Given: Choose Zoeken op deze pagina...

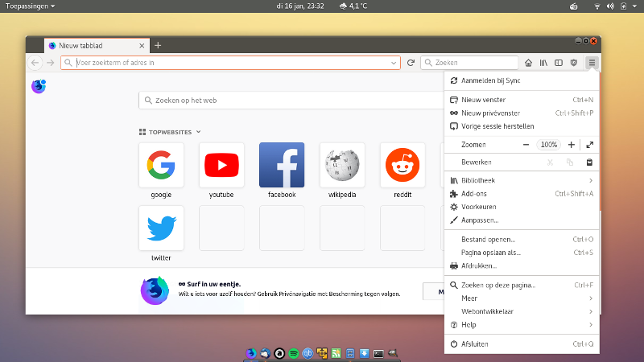Looking at the screenshot, I should (x=522, y=285).
